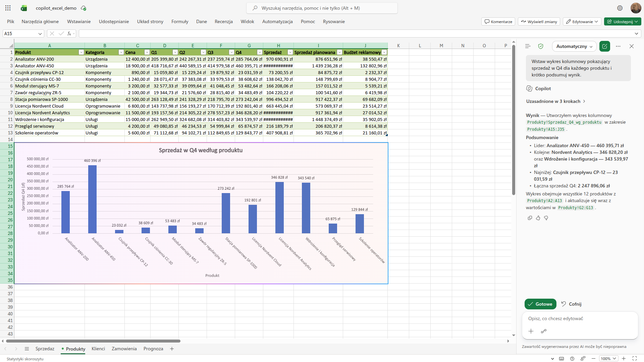Click the connector icon beside the prompt plus
The image size is (644, 362).
tap(544, 331)
